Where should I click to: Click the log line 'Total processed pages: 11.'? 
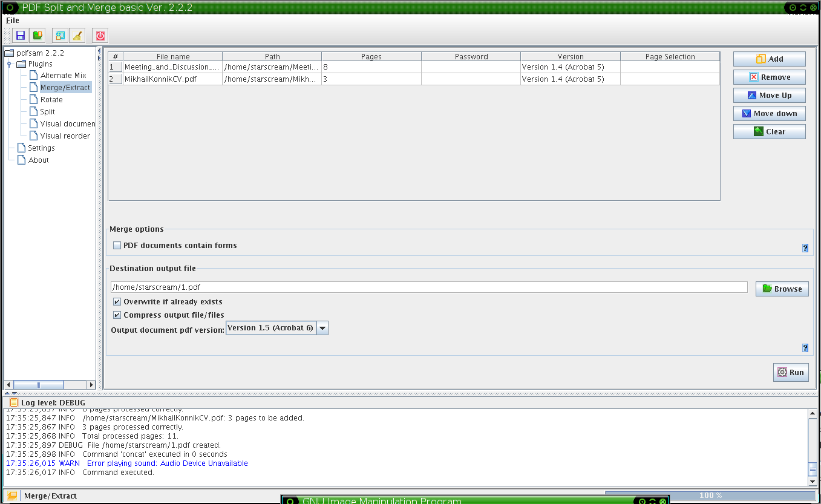pyautogui.click(x=92, y=436)
